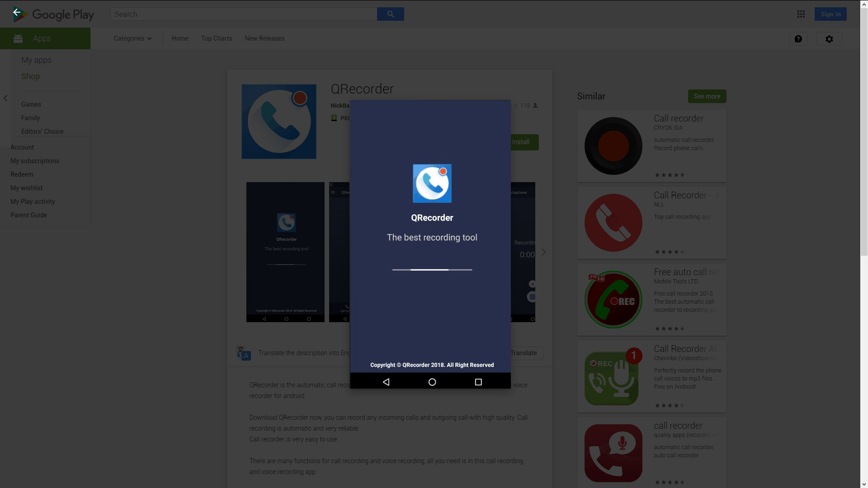The height and width of the screenshot is (488, 868).
Task: Click the Translate button
Action: pyautogui.click(x=526, y=353)
